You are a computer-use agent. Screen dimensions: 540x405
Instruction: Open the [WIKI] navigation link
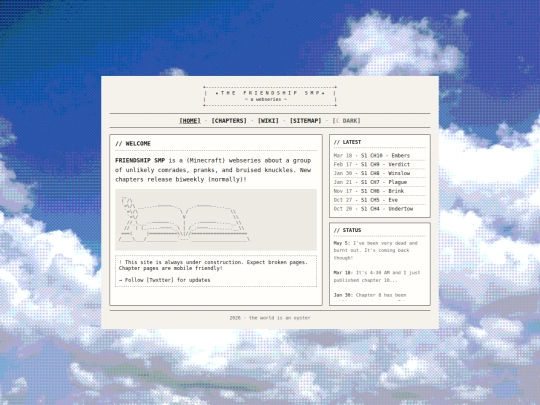268,121
